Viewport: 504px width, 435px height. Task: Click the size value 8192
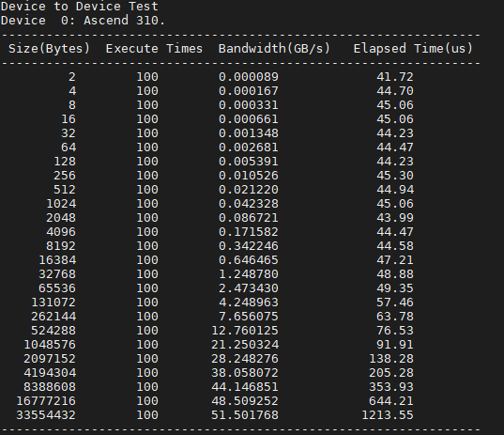61,246
